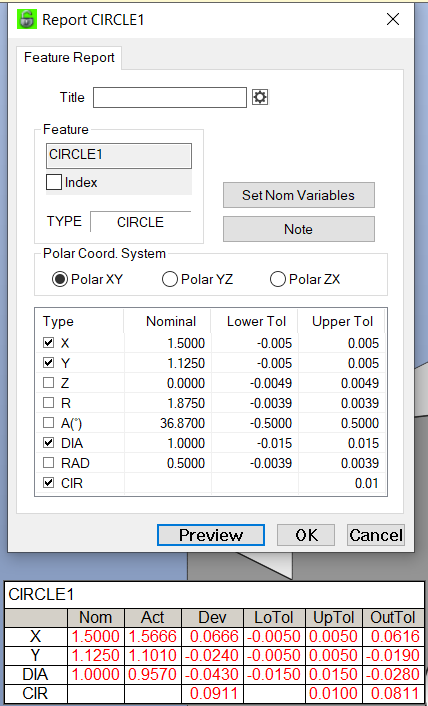Click the Preview button

point(211,535)
